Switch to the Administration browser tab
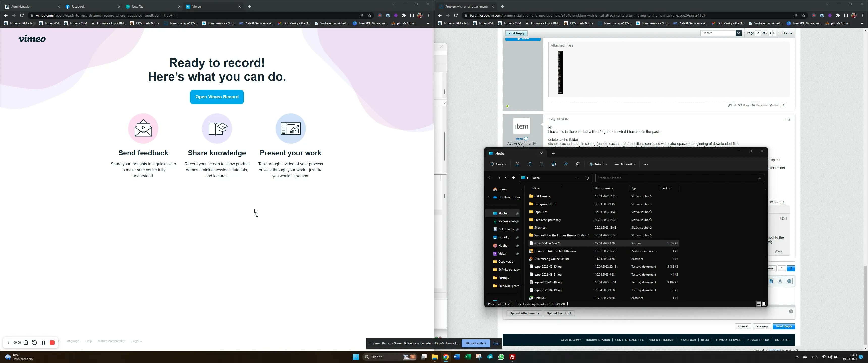Image resolution: width=868 pixels, height=363 pixels. pos(32,6)
